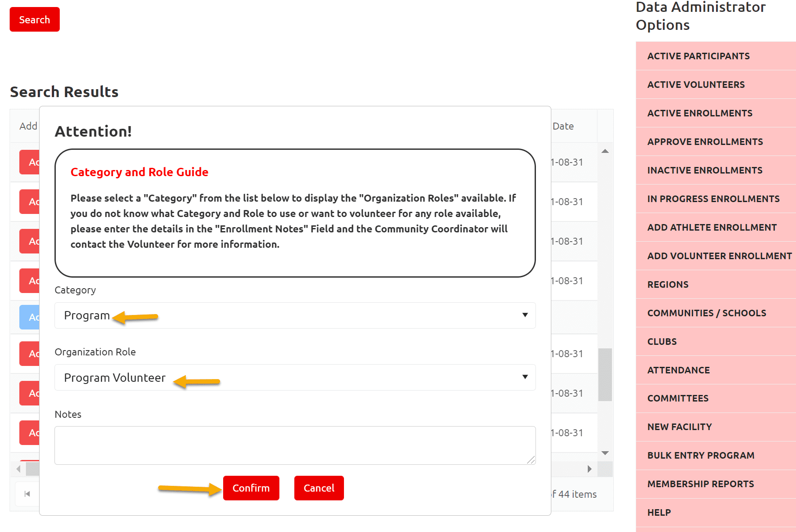
Task: Click the grid scroll-down arrow
Action: click(605, 453)
